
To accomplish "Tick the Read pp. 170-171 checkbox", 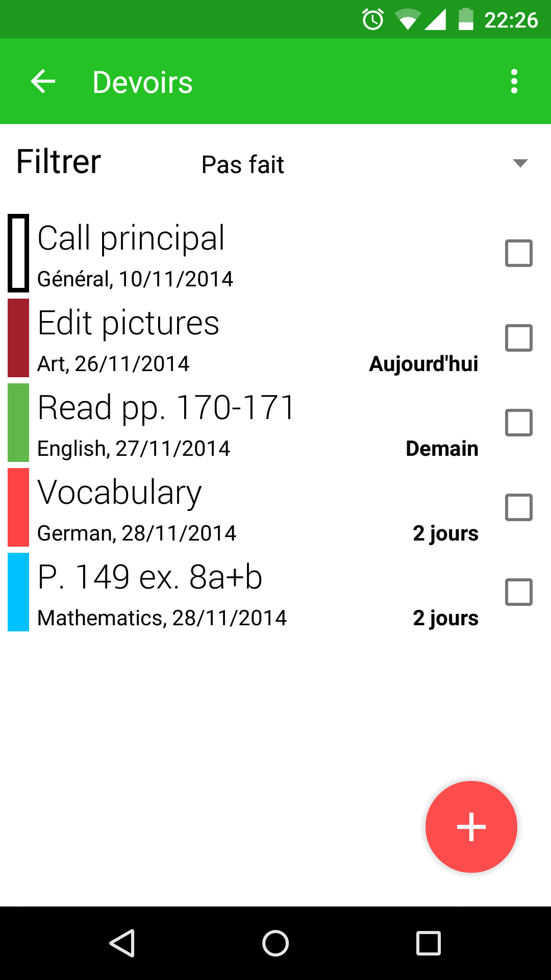I will tap(518, 423).
